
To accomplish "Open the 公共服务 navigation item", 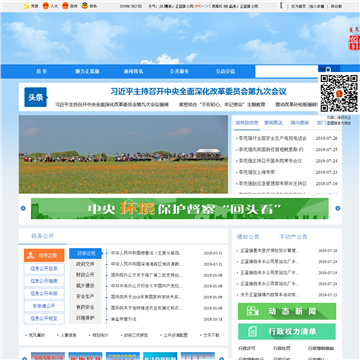I will pyautogui.click(x=179, y=71).
